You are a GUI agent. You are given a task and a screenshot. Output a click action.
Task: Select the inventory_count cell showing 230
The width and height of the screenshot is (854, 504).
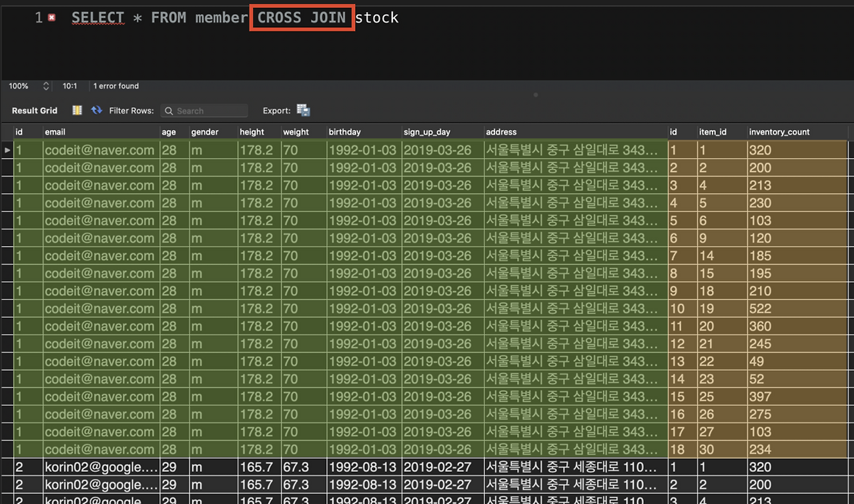797,203
